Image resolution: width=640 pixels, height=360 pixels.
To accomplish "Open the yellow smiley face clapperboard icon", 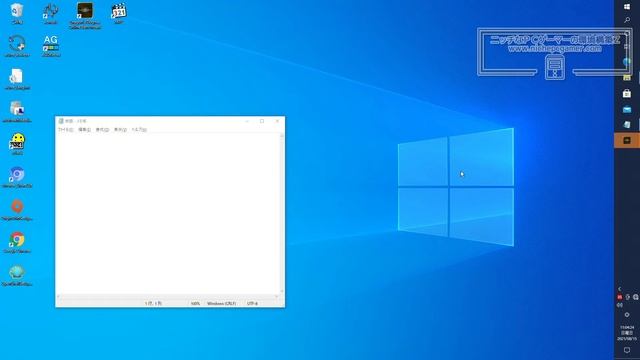I will click(17, 144).
